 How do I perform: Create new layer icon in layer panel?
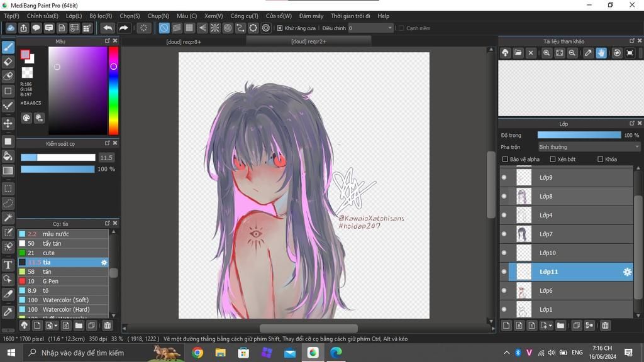tap(506, 326)
